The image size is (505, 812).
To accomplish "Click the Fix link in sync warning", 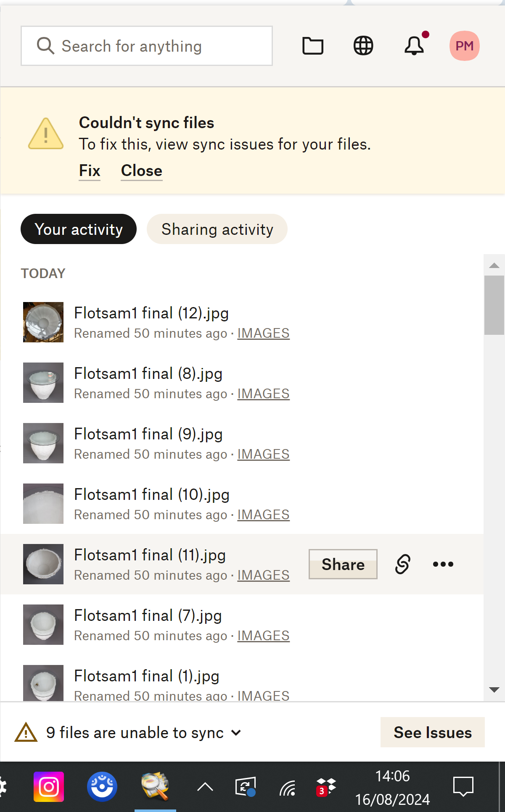I will (x=90, y=171).
